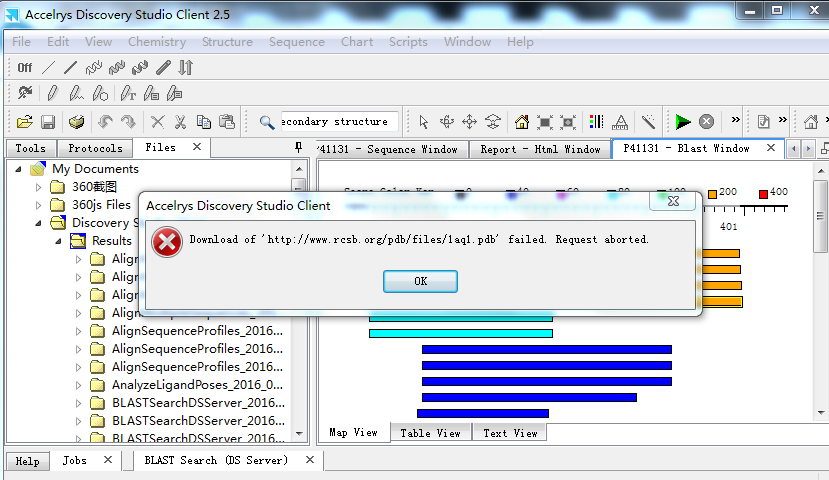Collapse the My Documents tree node

coord(19,169)
